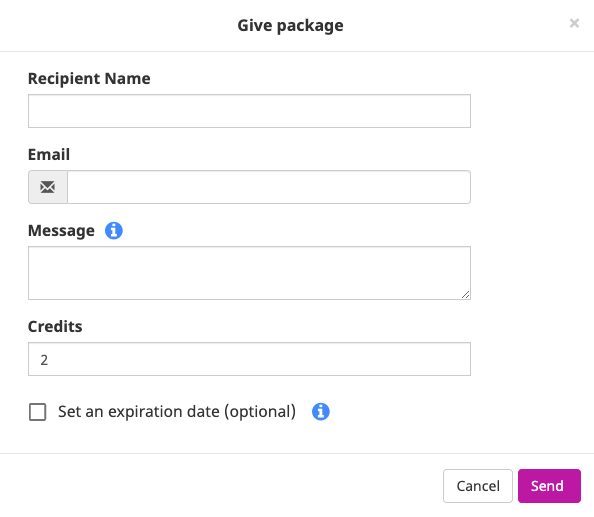Open the Message info tooltip icon
Screen dimensions: 594x517
tap(114, 231)
